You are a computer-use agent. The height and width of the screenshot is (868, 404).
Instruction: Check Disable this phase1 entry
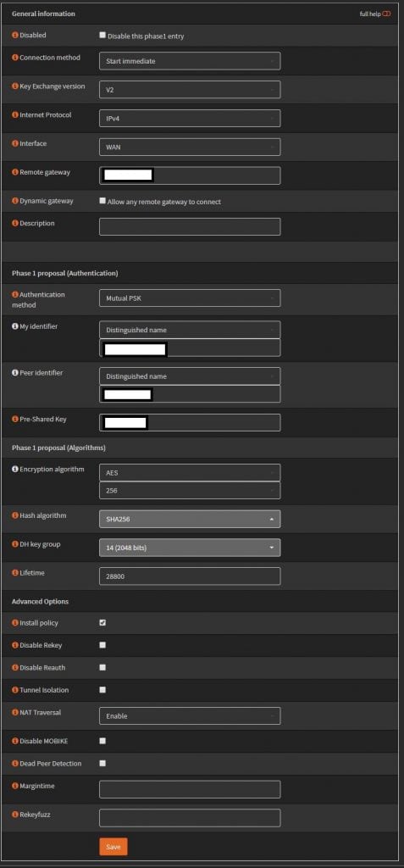102,35
